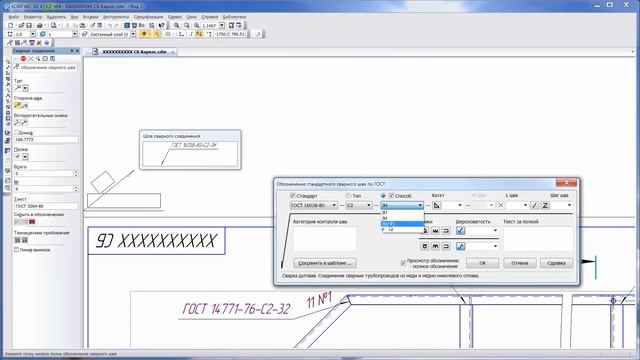640x360 pixels.
Task: Click the dark red color swatch in panel
Action: [x=32, y=222]
